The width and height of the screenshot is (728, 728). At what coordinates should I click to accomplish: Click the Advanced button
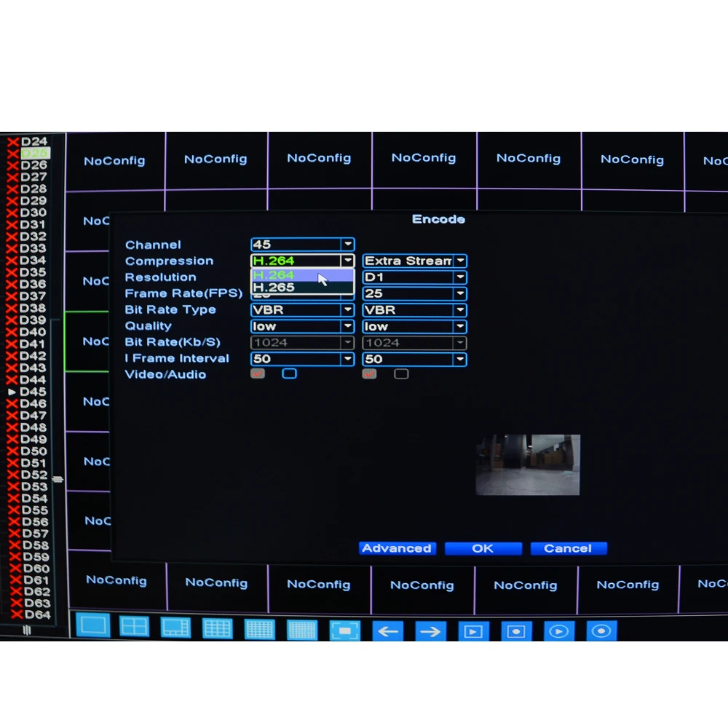[x=397, y=548]
